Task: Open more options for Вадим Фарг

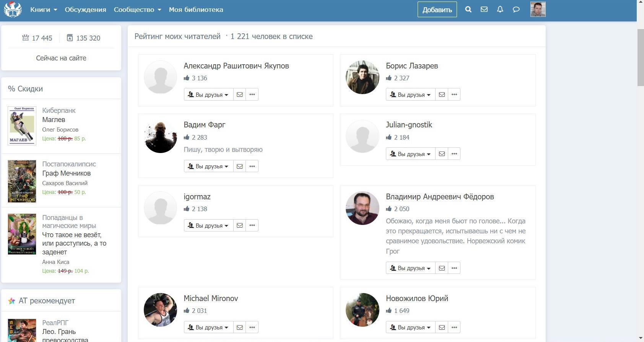Action: 252,166
